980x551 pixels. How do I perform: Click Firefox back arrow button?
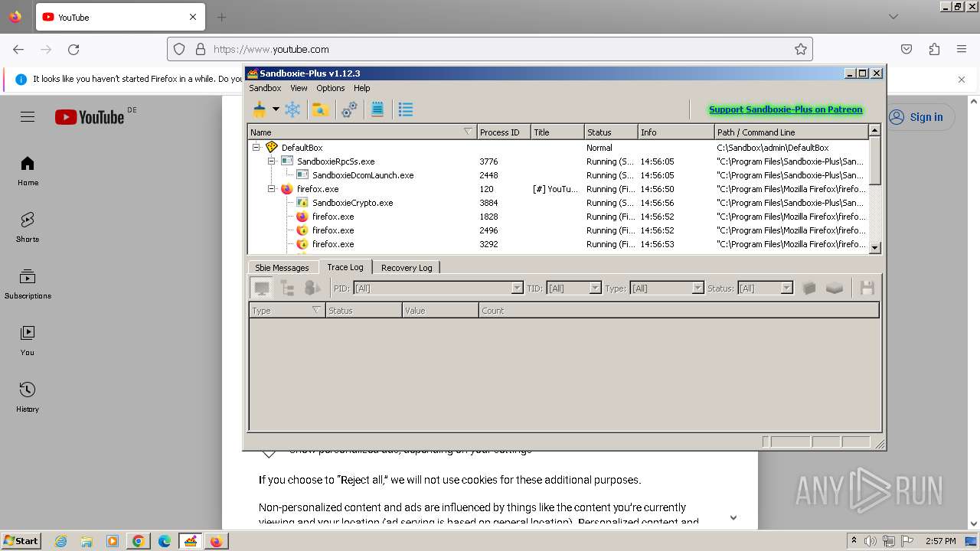pos(18,49)
